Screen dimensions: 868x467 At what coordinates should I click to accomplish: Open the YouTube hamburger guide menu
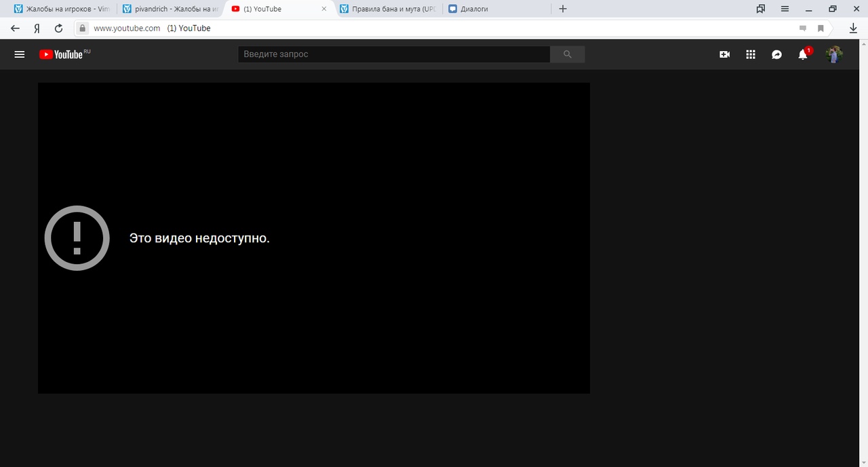[x=20, y=54]
